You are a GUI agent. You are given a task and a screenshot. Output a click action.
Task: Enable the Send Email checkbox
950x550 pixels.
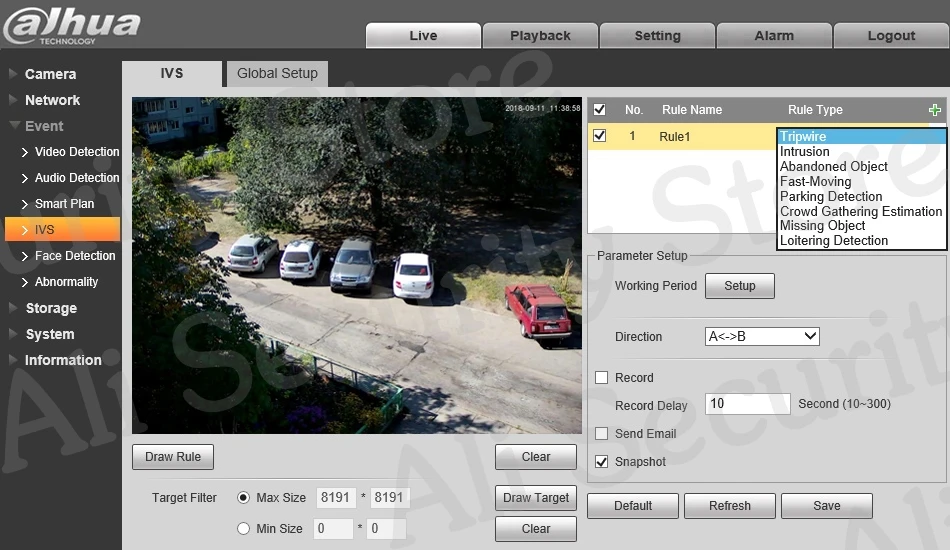point(601,434)
